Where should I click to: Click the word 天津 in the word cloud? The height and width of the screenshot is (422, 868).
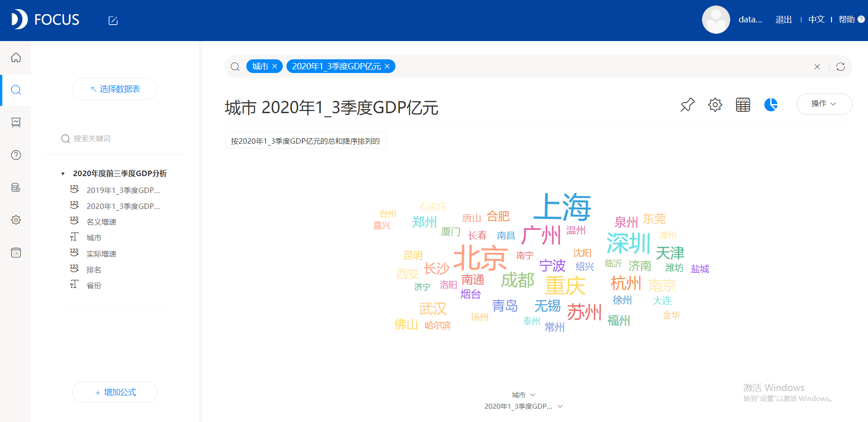670,253
